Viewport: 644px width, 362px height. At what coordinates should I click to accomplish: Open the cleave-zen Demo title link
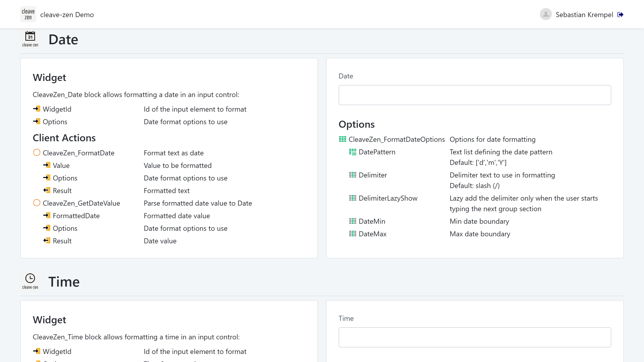click(67, 15)
